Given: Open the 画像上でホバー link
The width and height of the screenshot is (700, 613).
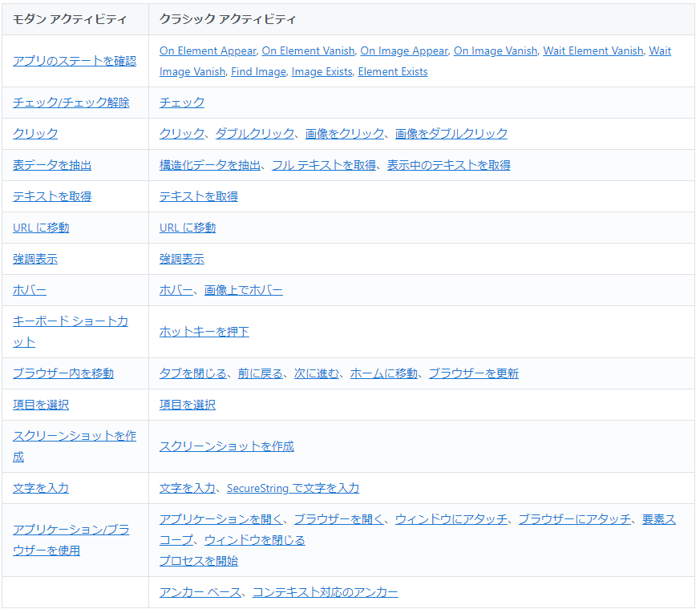Looking at the screenshot, I should 243,290.
